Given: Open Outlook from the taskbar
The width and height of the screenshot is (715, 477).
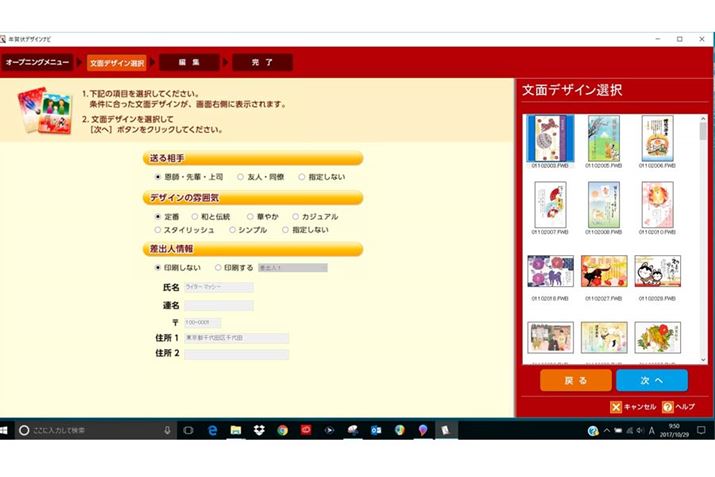Looking at the screenshot, I should pyautogui.click(x=376, y=430).
